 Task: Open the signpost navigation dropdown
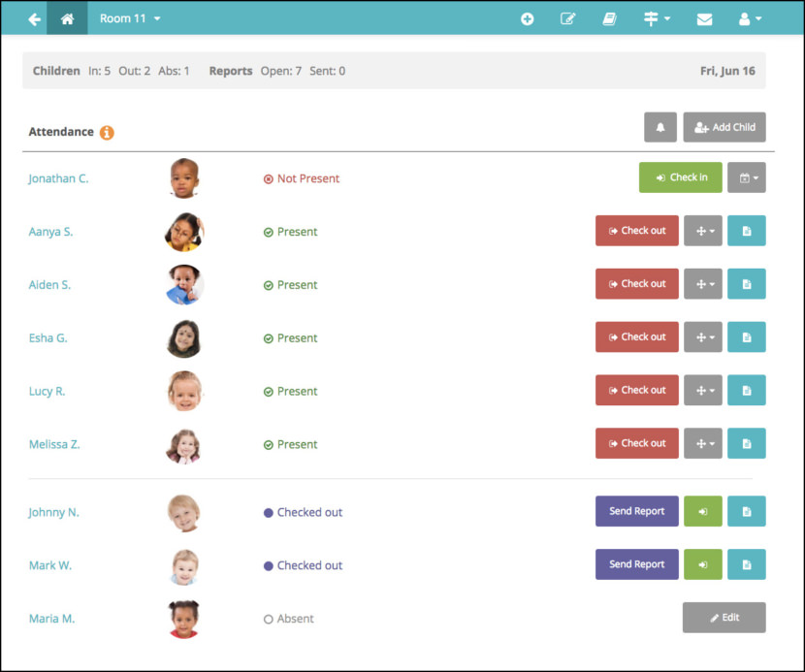click(x=657, y=19)
